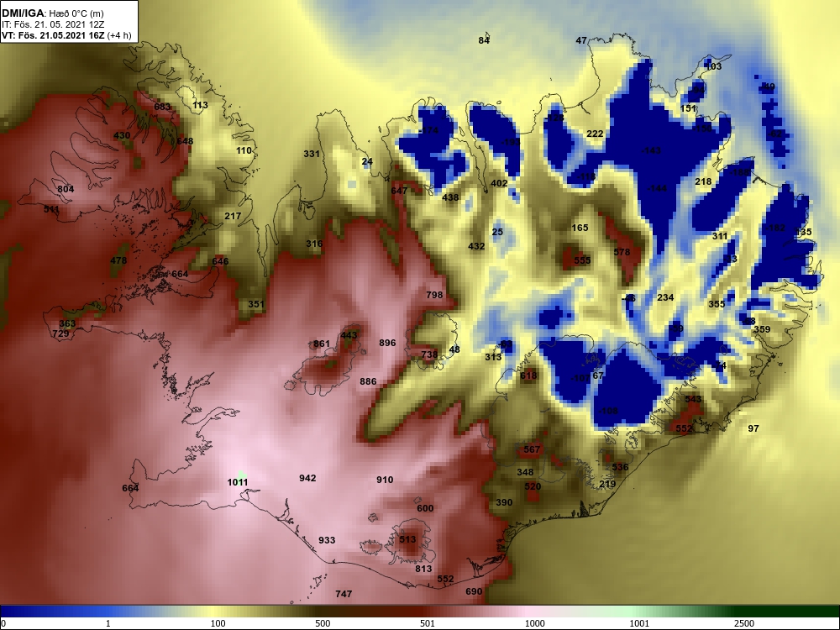Select the 222 value in the north
The height and width of the screenshot is (630, 840).
pyautogui.click(x=595, y=134)
